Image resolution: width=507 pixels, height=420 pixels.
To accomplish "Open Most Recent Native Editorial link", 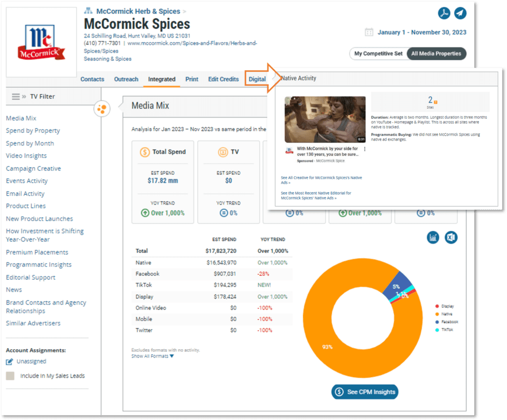I will coord(316,196).
